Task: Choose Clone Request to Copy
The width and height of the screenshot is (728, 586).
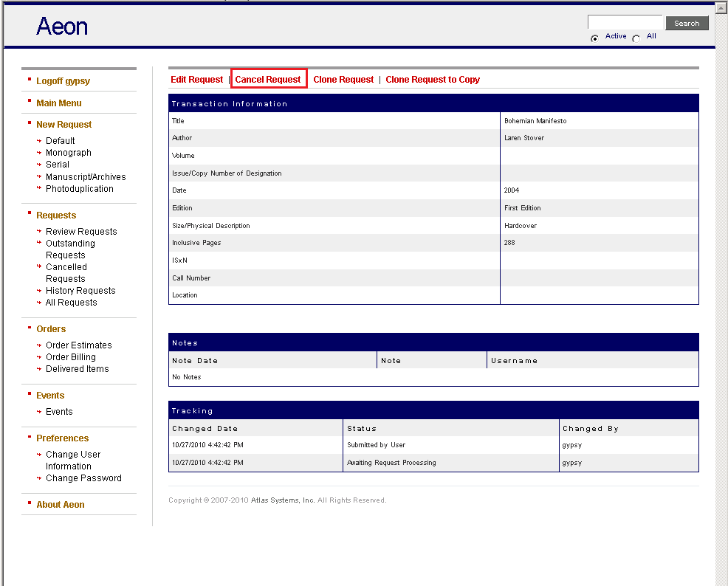Action: point(433,80)
